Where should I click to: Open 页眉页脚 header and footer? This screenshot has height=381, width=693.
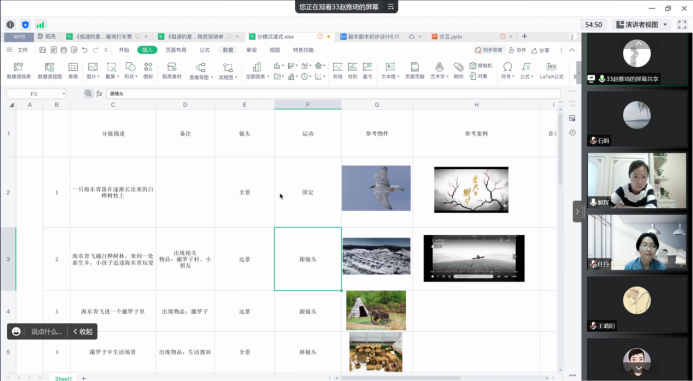click(415, 71)
